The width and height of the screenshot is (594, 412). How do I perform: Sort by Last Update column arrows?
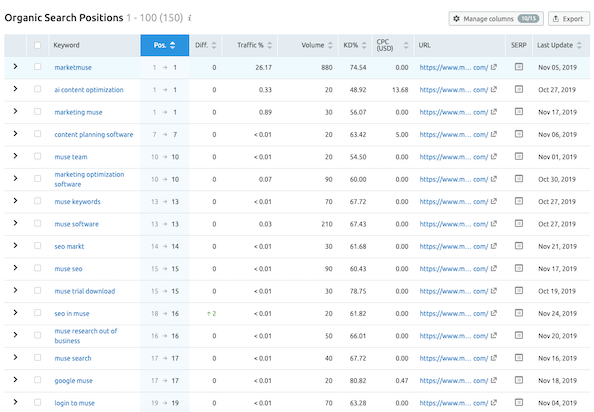pos(579,45)
